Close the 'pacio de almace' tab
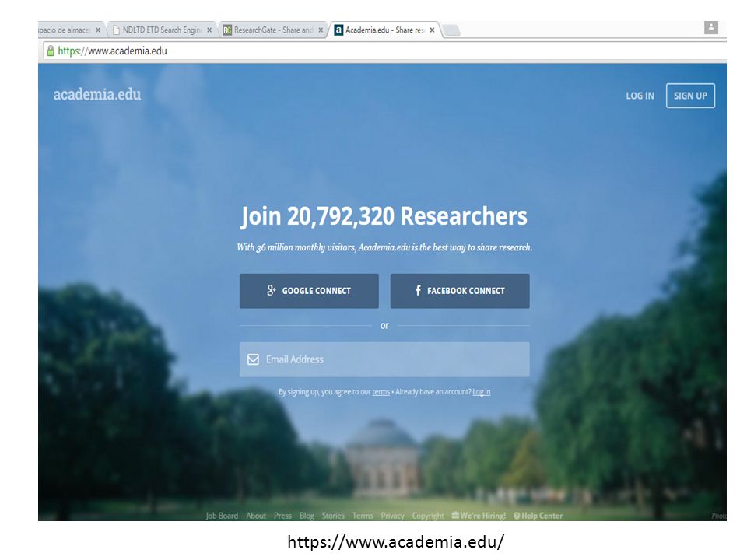The width and height of the screenshot is (747, 560). tap(98, 30)
